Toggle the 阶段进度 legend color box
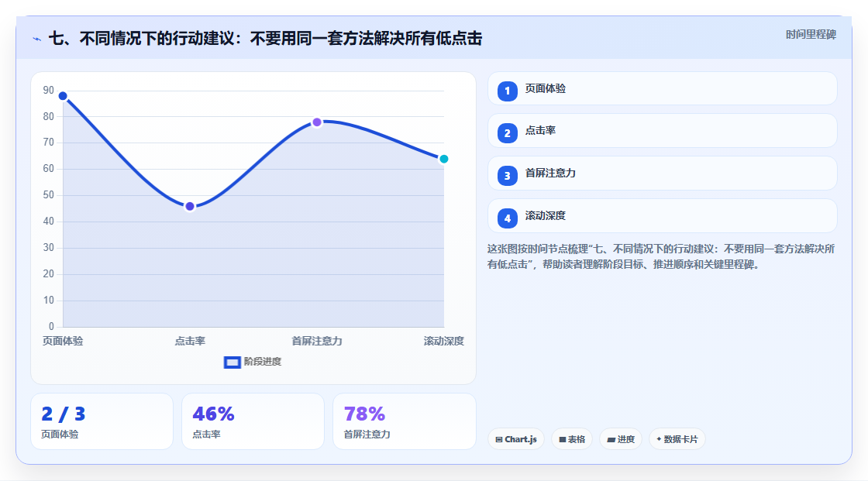The height and width of the screenshot is (481, 868). tap(232, 362)
